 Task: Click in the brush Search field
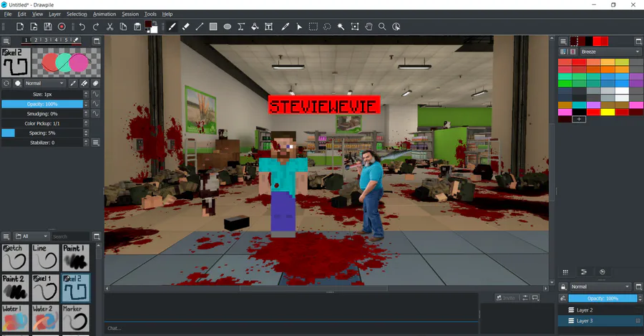(x=70, y=236)
